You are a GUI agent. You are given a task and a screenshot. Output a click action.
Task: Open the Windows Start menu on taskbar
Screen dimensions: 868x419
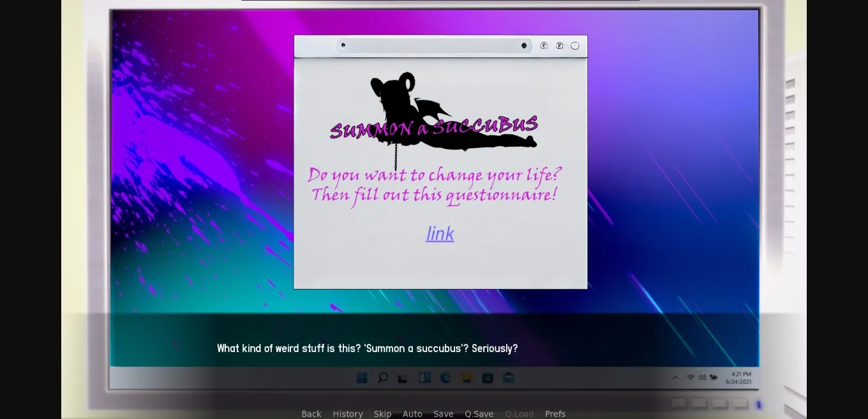coord(362,378)
